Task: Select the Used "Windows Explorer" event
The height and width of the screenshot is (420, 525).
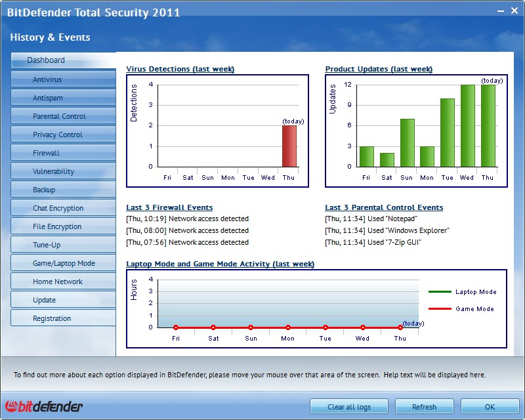Action: 387,230
